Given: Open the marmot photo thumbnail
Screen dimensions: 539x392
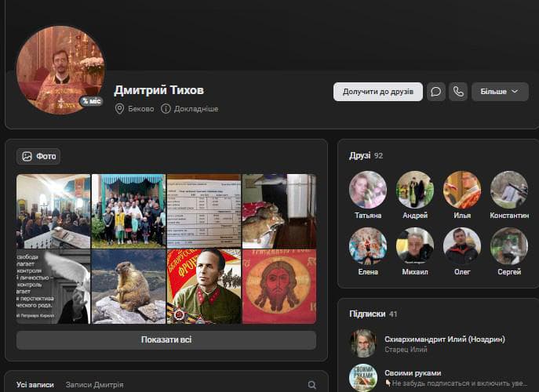Looking at the screenshot, I should click(x=128, y=286).
